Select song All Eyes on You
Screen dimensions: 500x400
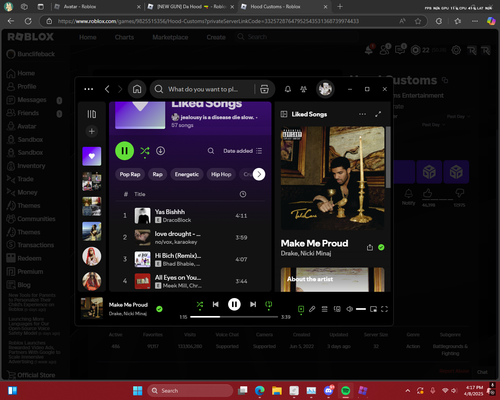tap(190, 281)
